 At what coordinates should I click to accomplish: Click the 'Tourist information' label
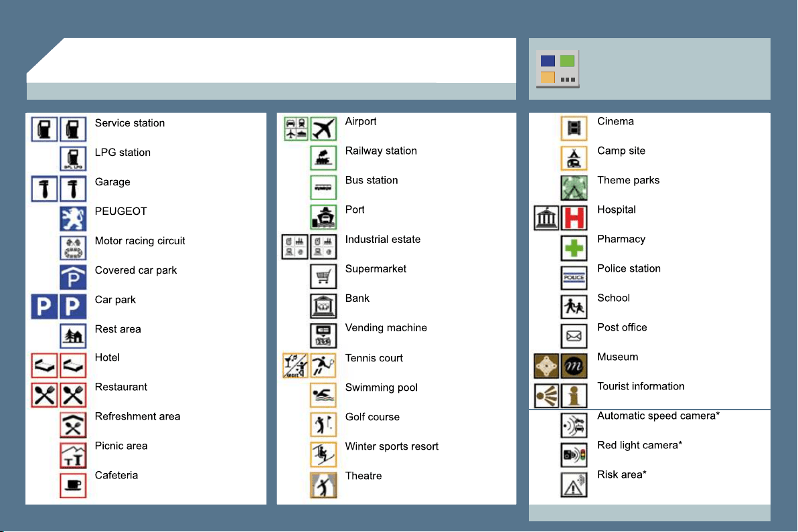(641, 387)
